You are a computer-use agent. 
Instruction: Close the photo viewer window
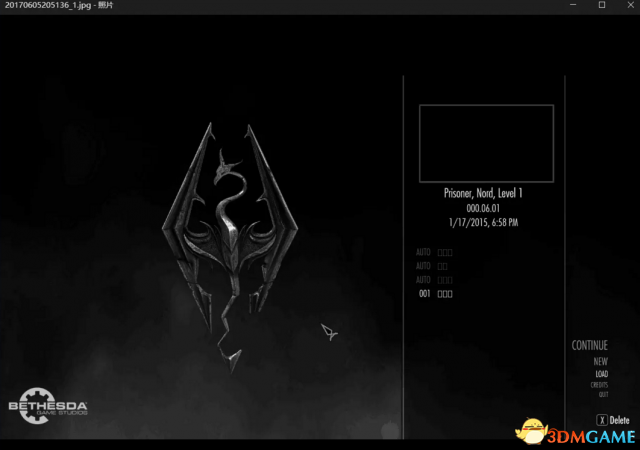(630, 5)
